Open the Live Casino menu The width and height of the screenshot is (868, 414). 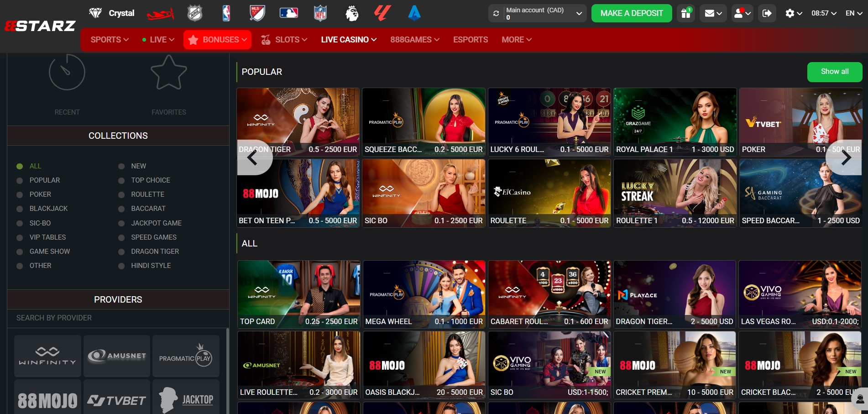point(348,40)
